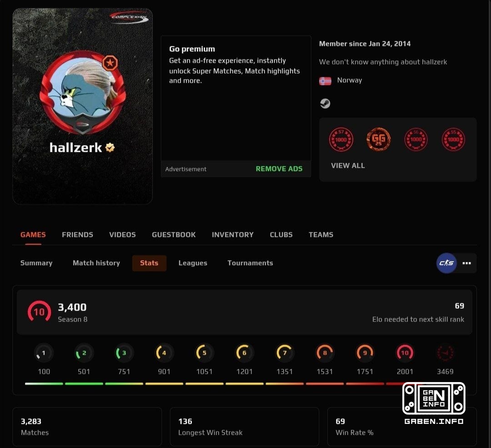491x448 pixels.
Task: Click 'We don't know anything about hallzerk'
Action: pyautogui.click(x=383, y=62)
